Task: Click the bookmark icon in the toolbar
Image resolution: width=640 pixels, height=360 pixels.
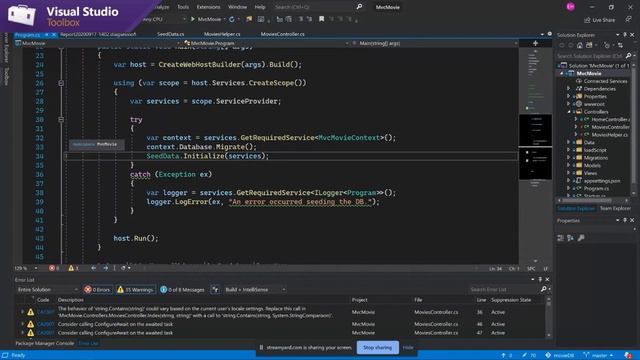Action: [x=322, y=19]
